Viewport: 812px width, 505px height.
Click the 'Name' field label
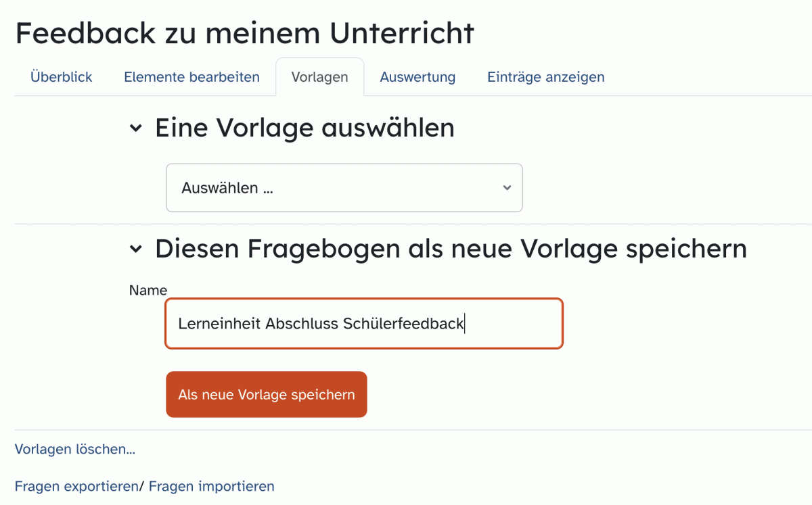(x=148, y=290)
